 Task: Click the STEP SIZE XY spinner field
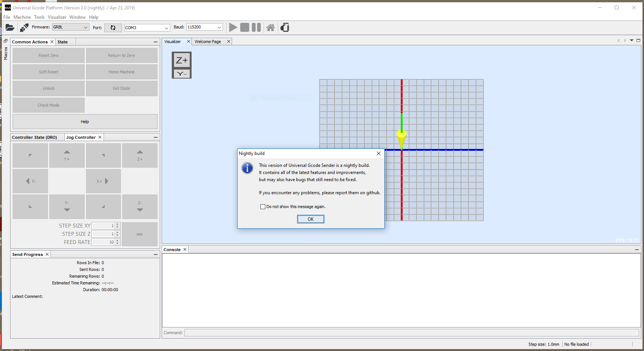106,226
